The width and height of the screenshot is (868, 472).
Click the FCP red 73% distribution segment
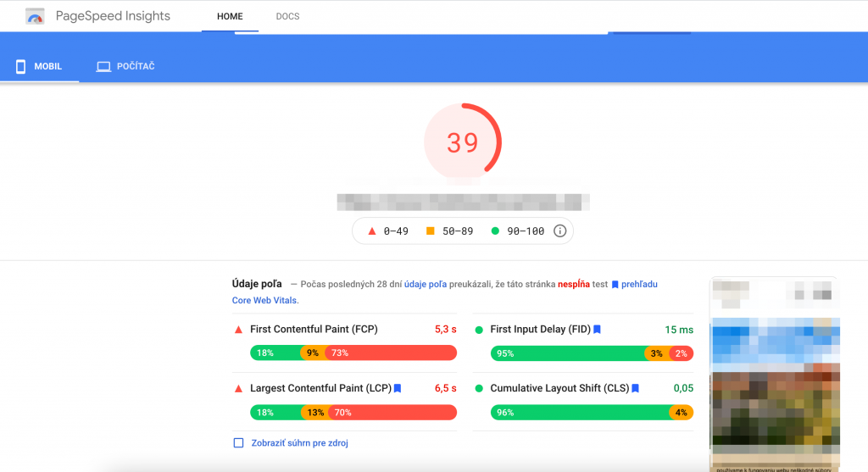point(391,353)
